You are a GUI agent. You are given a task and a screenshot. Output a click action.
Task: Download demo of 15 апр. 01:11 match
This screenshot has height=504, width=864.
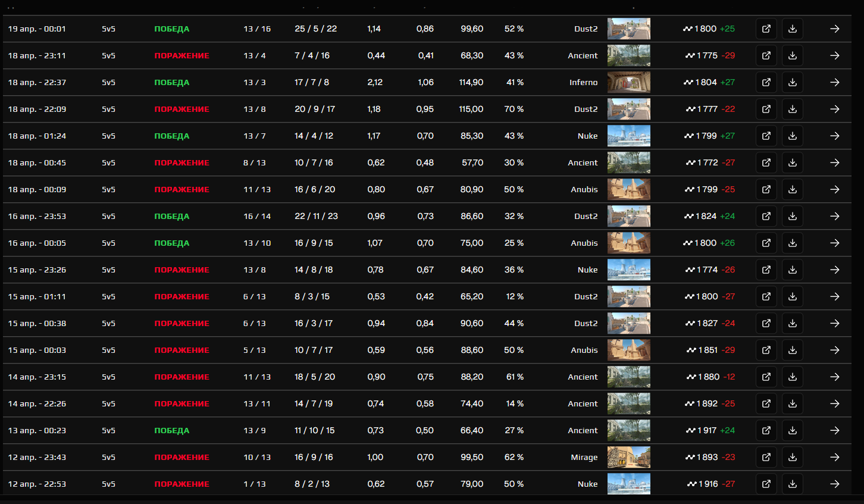[x=793, y=296]
